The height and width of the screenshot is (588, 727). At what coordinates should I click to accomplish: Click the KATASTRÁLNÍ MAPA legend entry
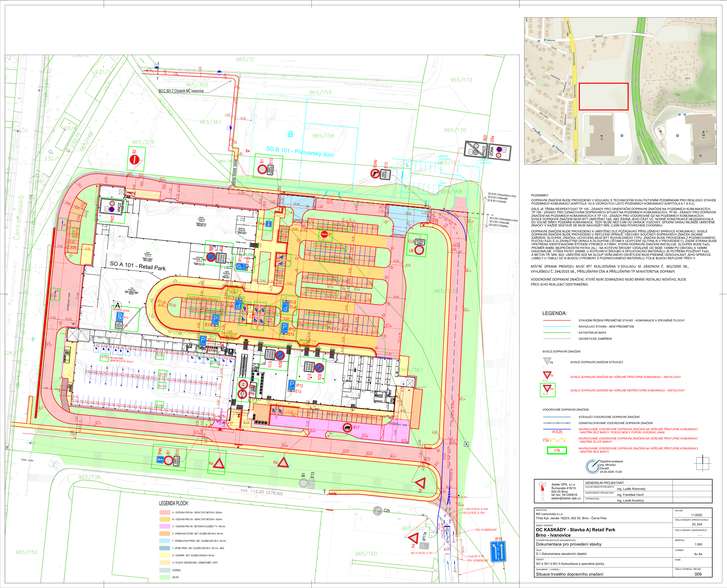click(592, 333)
